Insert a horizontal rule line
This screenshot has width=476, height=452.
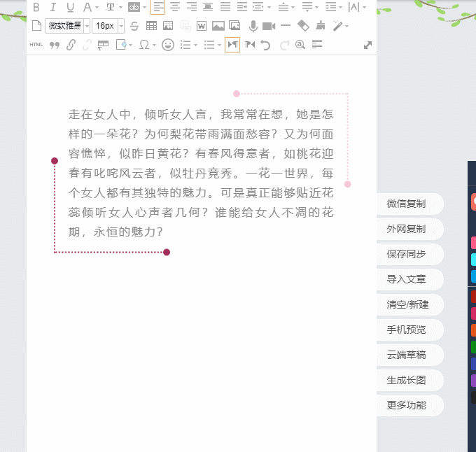pos(286,25)
